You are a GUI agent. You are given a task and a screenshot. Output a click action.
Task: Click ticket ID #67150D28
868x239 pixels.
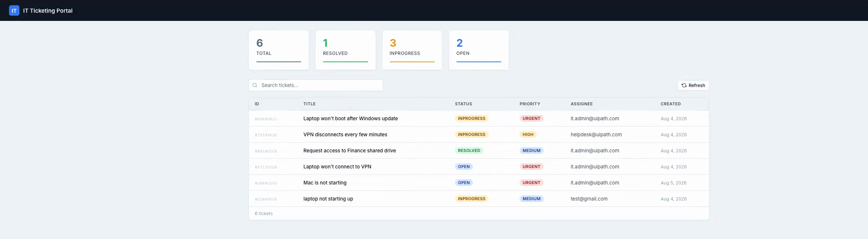click(x=266, y=167)
